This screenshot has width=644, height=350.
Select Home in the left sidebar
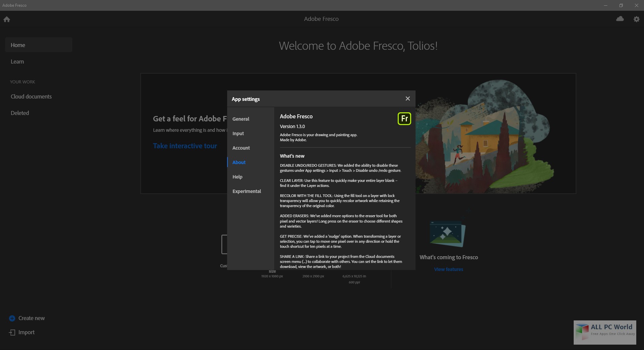click(x=38, y=45)
